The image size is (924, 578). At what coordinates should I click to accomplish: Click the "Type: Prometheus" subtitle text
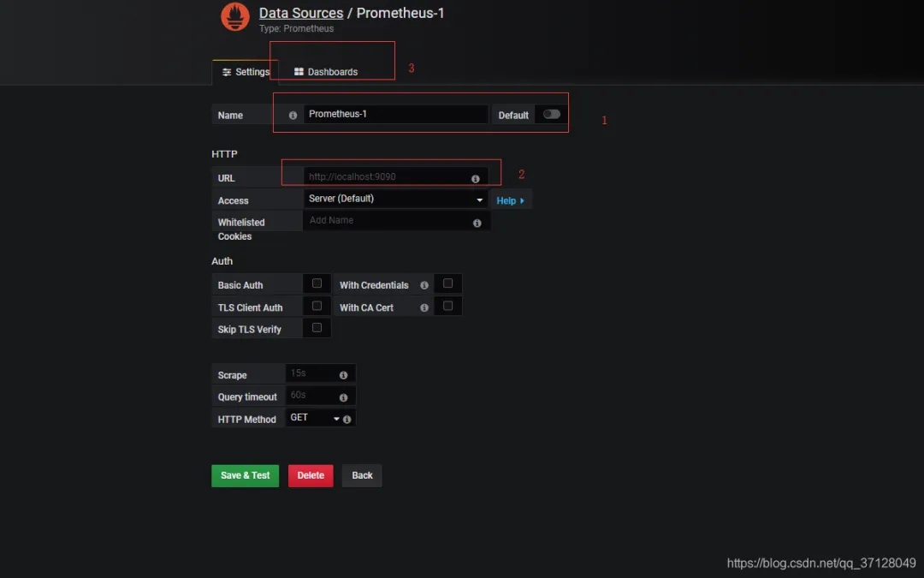[296, 29]
